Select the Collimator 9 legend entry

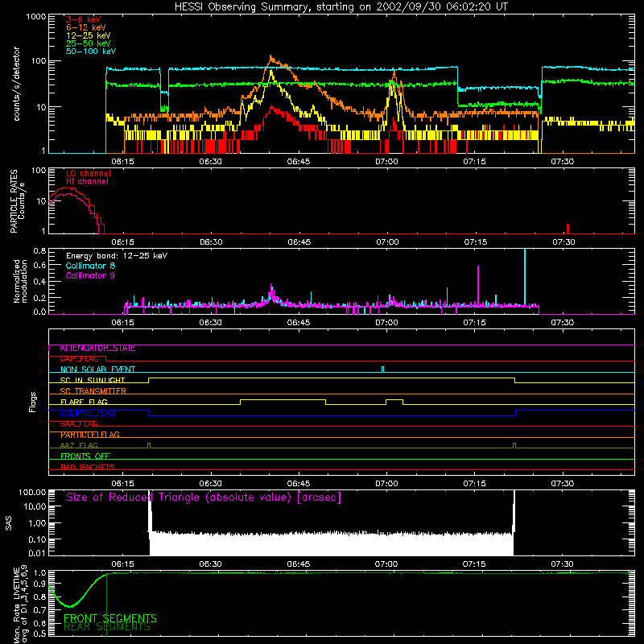point(90,275)
